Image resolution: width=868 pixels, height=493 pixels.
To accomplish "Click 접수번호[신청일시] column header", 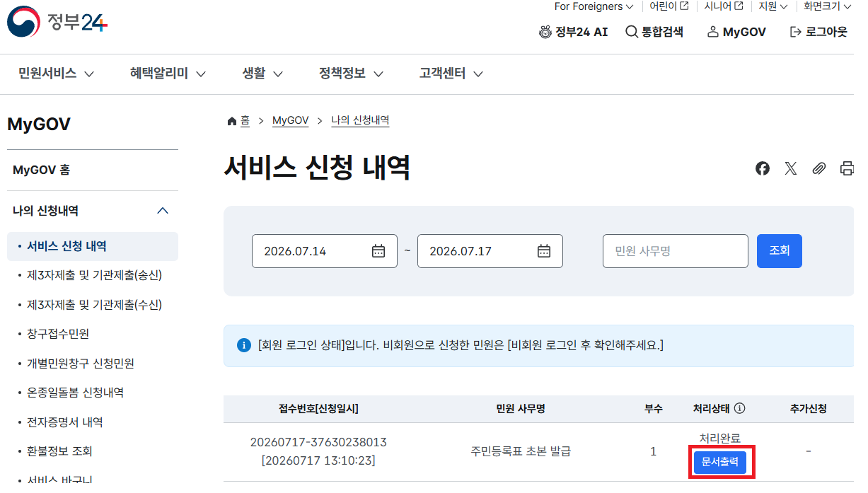I will (x=318, y=409).
